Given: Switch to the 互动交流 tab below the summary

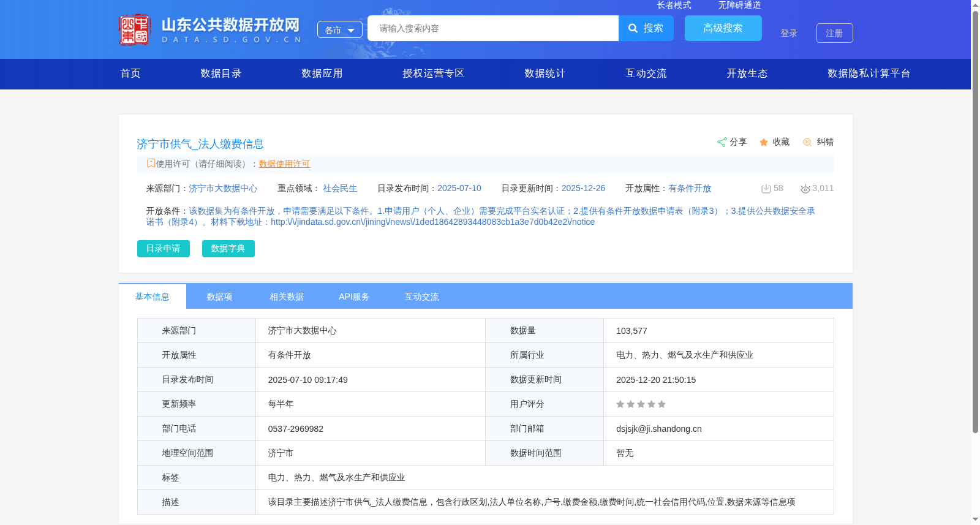Looking at the screenshot, I should coord(421,296).
